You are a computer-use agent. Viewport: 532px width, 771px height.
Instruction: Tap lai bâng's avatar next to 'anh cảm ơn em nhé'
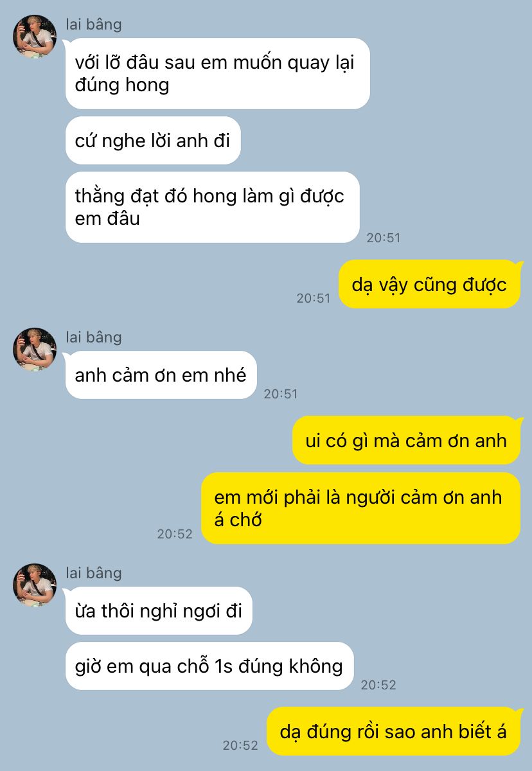[35, 350]
